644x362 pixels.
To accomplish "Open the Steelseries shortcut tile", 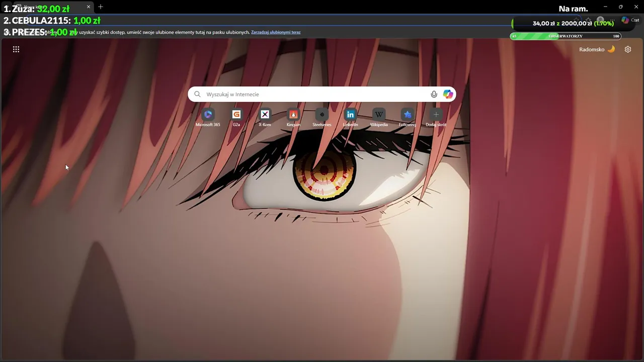I will (322, 118).
